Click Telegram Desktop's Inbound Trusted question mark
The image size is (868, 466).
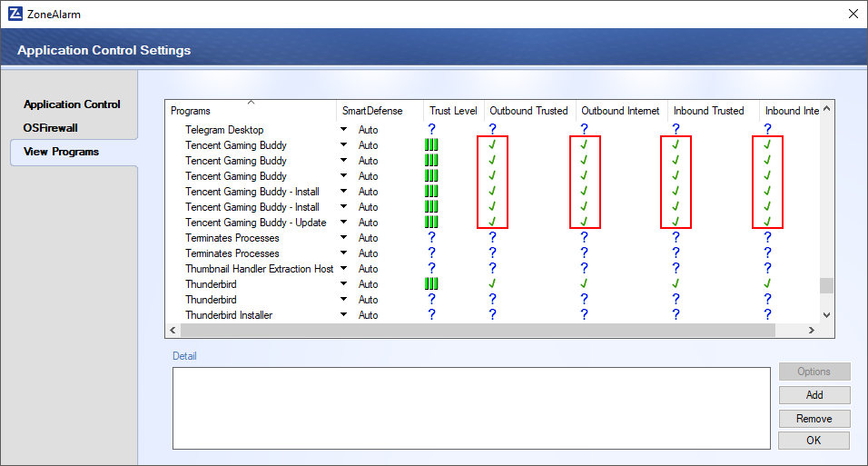[676, 129]
